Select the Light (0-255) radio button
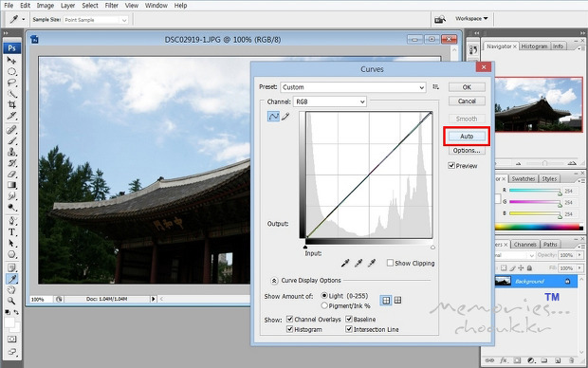Screen dimensions: 588x368 pyautogui.click(x=324, y=296)
